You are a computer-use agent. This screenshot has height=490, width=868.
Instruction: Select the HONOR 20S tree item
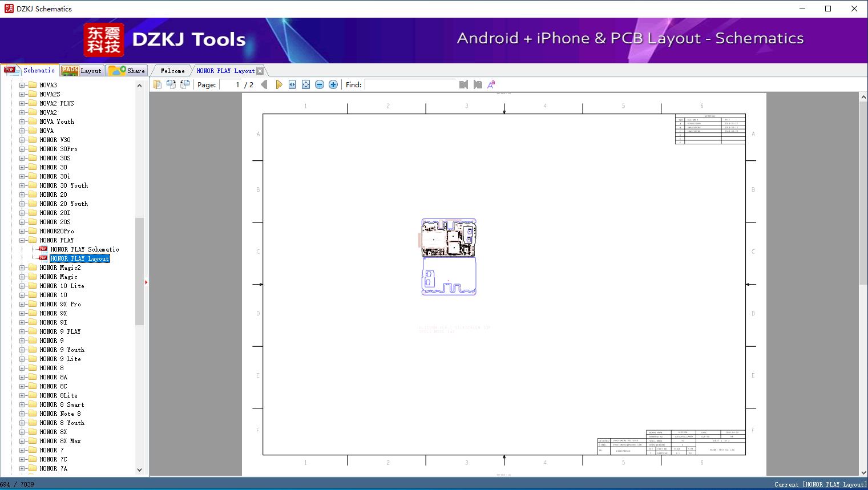(55, 222)
